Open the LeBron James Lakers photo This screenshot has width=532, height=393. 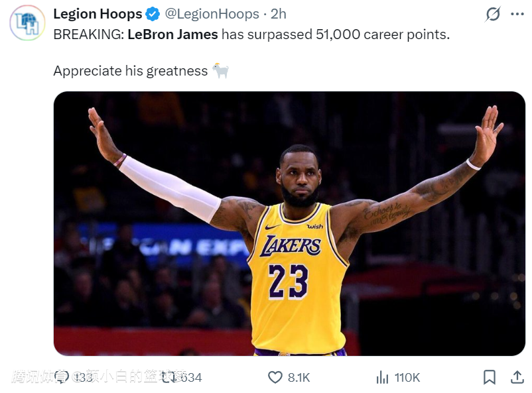coord(289,223)
